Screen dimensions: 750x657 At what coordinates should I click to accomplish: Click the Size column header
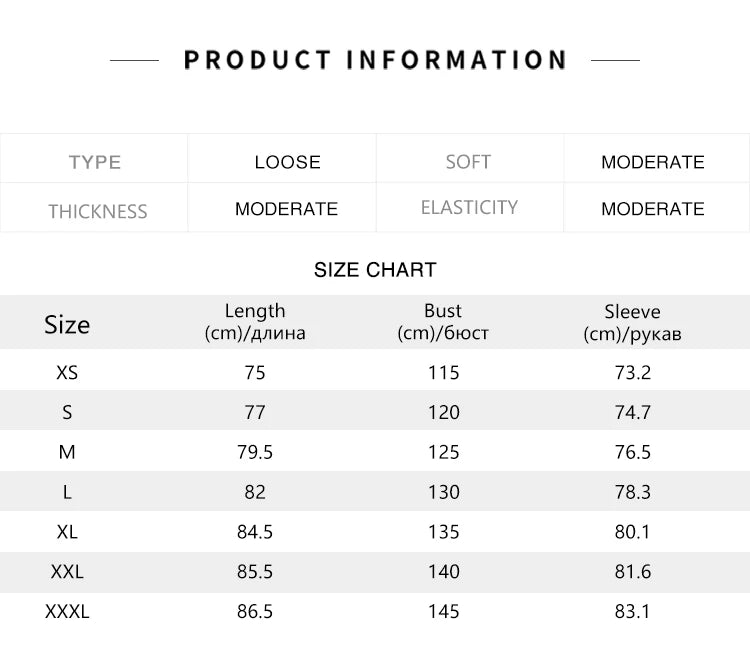[67, 324]
